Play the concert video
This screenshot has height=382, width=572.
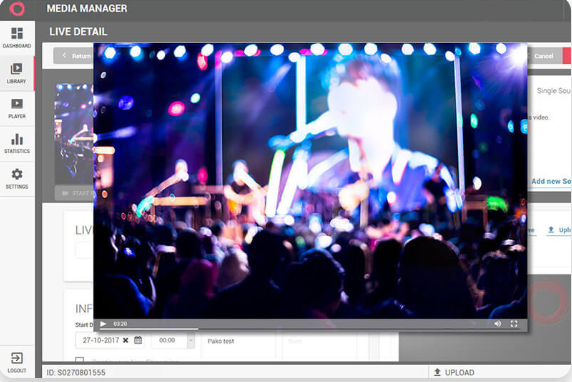[x=103, y=324]
